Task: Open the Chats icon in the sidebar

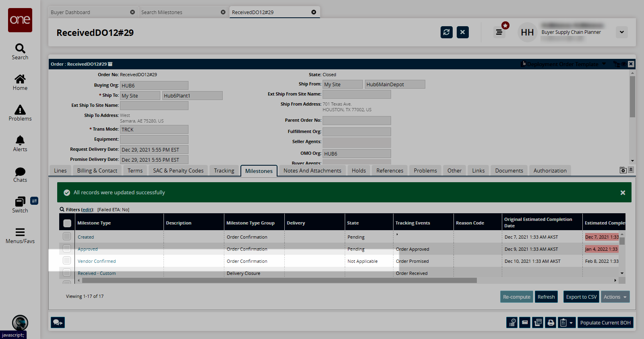Action: coord(20,174)
